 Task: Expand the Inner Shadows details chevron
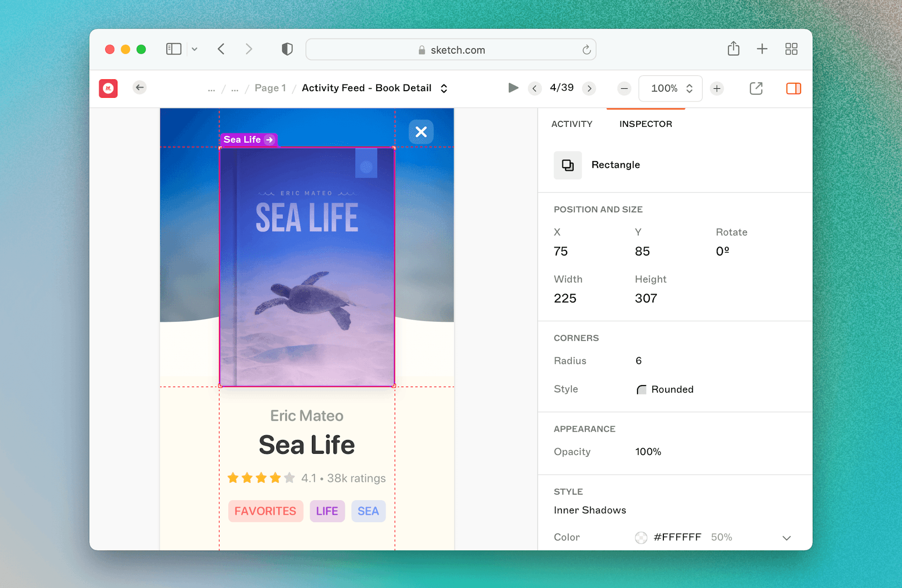coord(786,538)
